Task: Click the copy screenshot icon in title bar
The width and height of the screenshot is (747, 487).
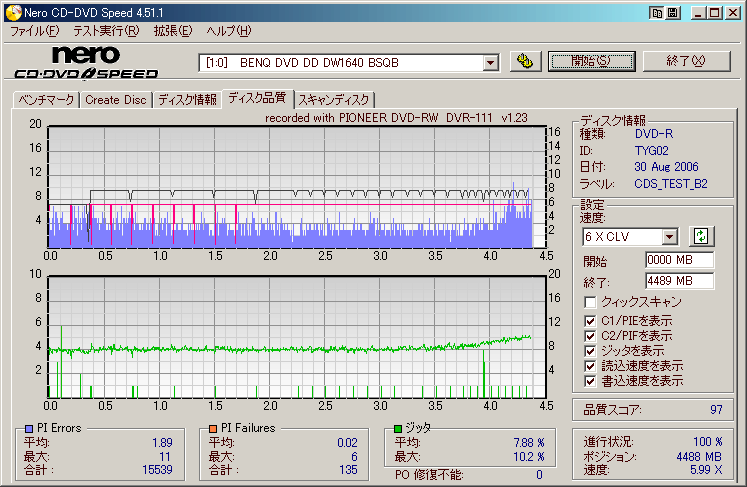Action: point(657,13)
